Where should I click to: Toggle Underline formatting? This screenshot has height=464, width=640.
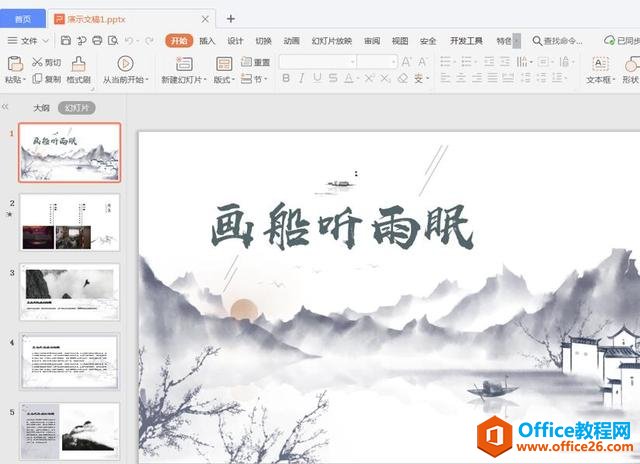(317, 78)
